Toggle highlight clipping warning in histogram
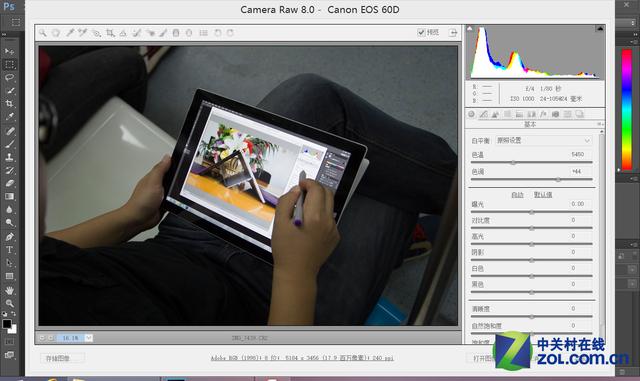Viewport: 640px width, 381px height. coord(600,29)
